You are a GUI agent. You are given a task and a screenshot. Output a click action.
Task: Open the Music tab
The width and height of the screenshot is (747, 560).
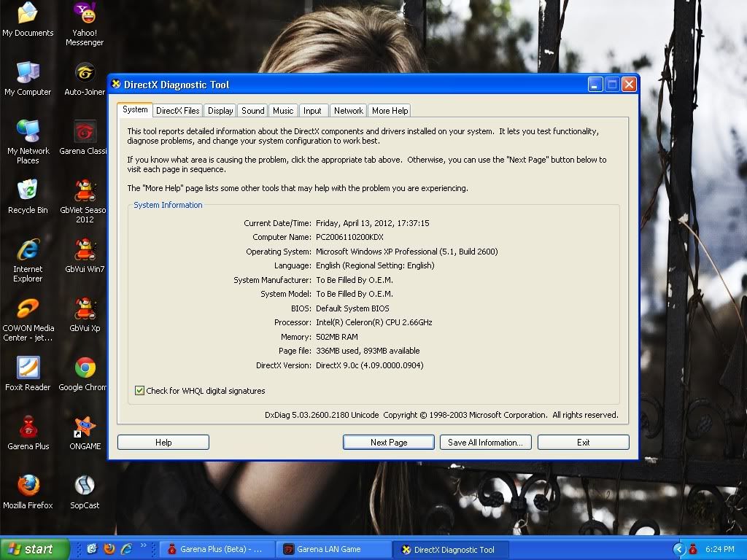coord(283,111)
